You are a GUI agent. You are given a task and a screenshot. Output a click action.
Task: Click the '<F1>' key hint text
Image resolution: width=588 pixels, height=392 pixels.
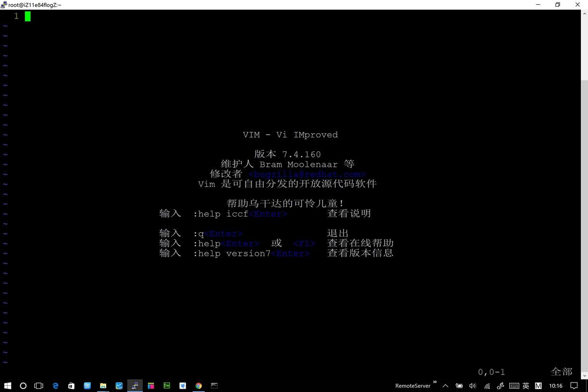(304, 244)
